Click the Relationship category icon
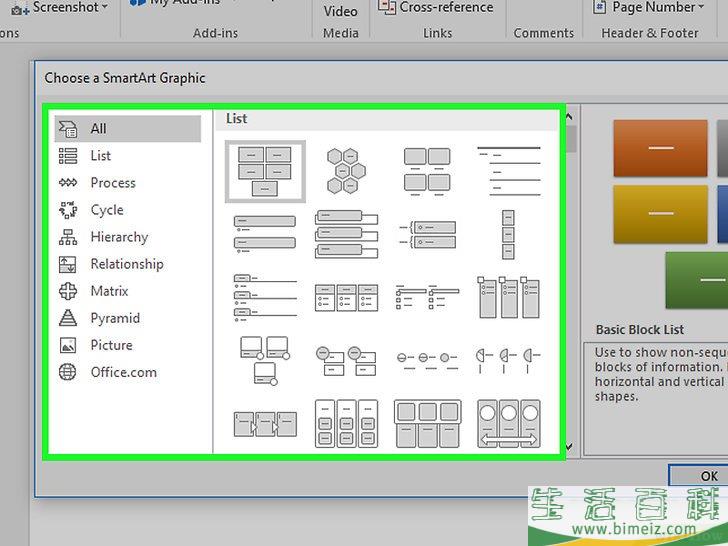728x546 pixels. pyautogui.click(x=68, y=264)
